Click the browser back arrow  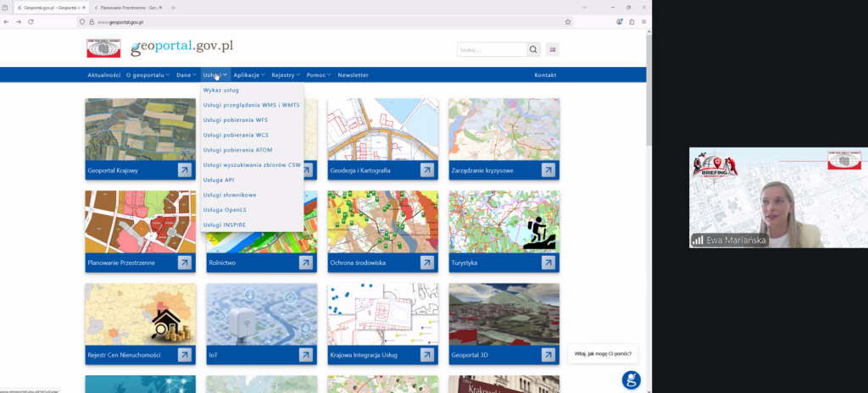pyautogui.click(x=6, y=21)
